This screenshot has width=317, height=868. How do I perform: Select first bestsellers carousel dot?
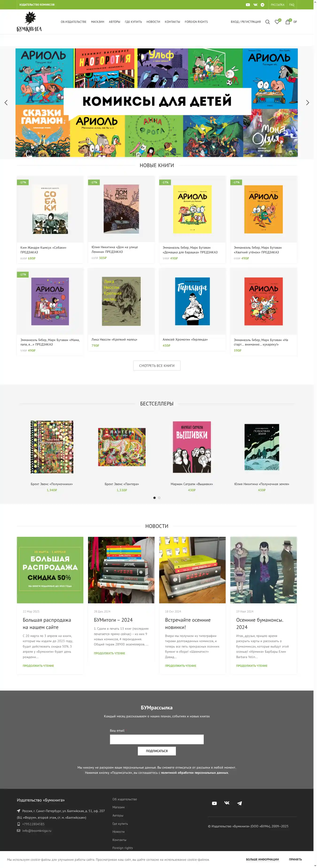point(155,498)
